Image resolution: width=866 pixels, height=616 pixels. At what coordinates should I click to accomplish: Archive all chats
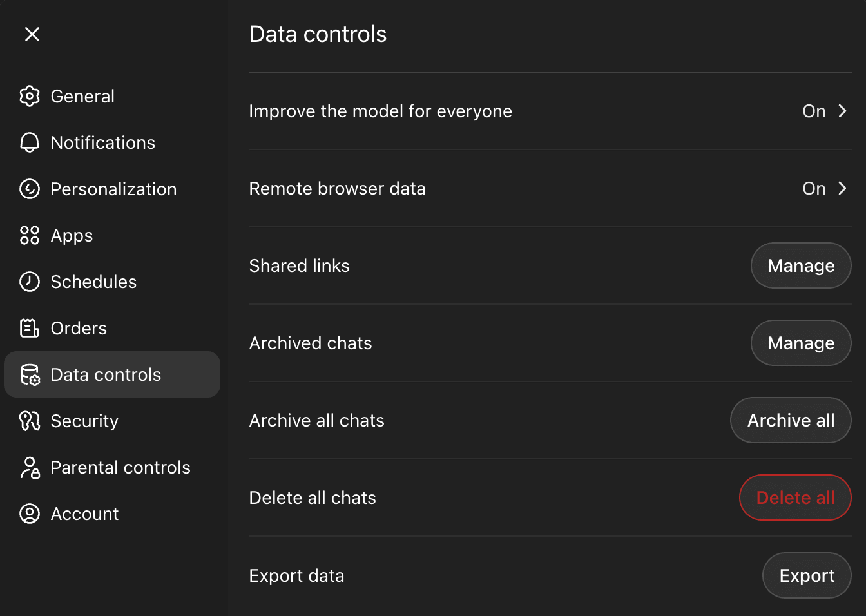(791, 420)
